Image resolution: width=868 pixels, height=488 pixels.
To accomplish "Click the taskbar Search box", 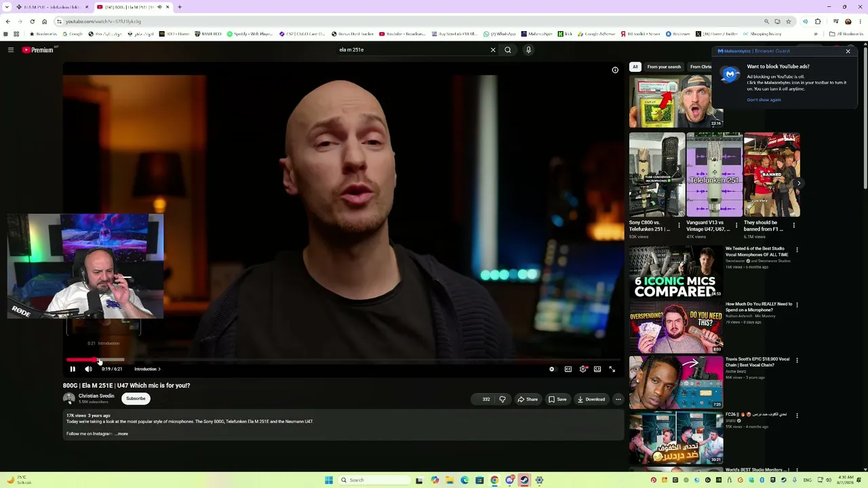I will [374, 481].
